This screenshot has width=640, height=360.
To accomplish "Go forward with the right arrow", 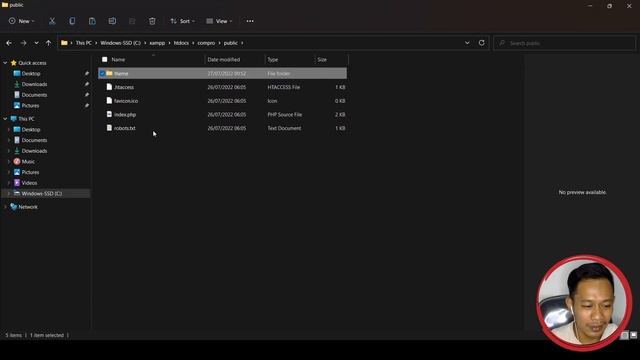I will (x=23, y=43).
